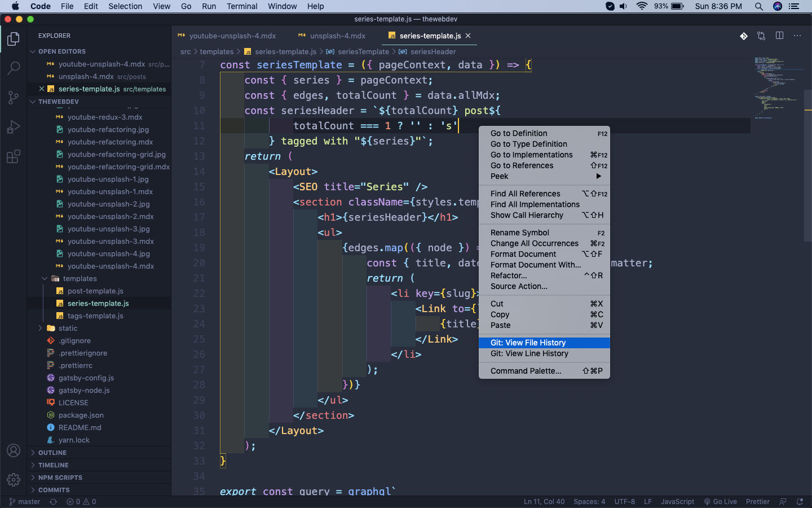Open Siri from the menu bar
This screenshot has height=508, width=812.
click(778, 6)
